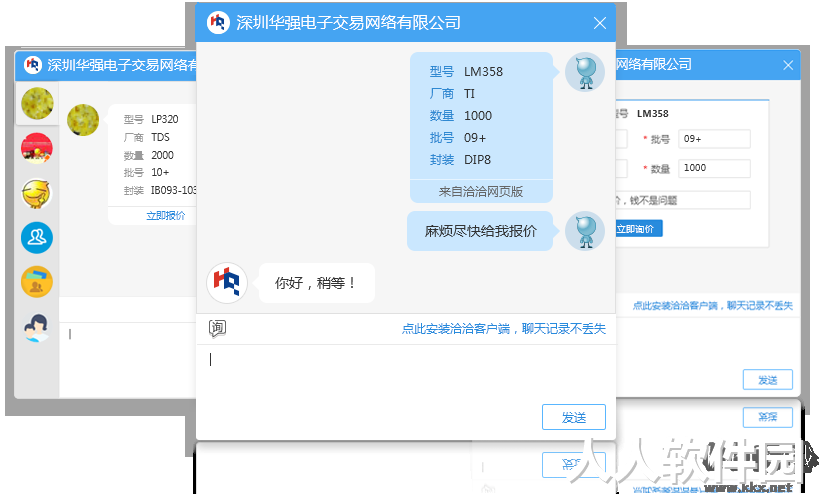The width and height of the screenshot is (819, 494).
Task: Click the company logo in front window title
Action: 218,22
